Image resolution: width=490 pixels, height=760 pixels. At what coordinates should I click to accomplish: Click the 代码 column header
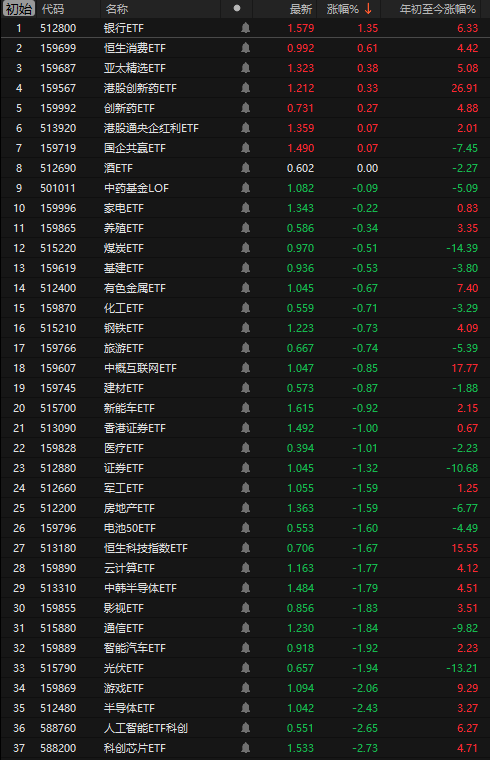tap(53, 9)
